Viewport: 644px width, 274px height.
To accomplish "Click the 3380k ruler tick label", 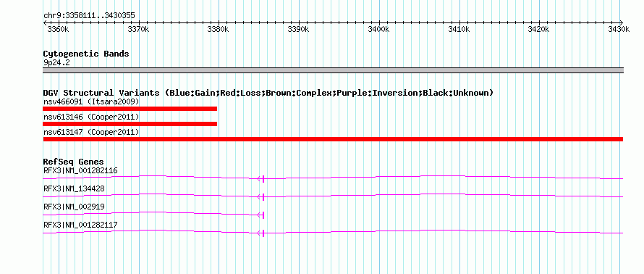I will 219,29.
